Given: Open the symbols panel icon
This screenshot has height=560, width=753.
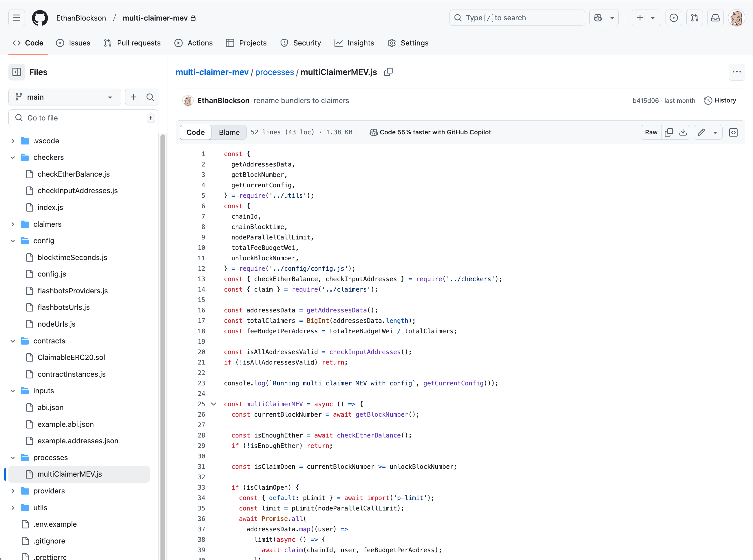Looking at the screenshot, I should click(733, 132).
